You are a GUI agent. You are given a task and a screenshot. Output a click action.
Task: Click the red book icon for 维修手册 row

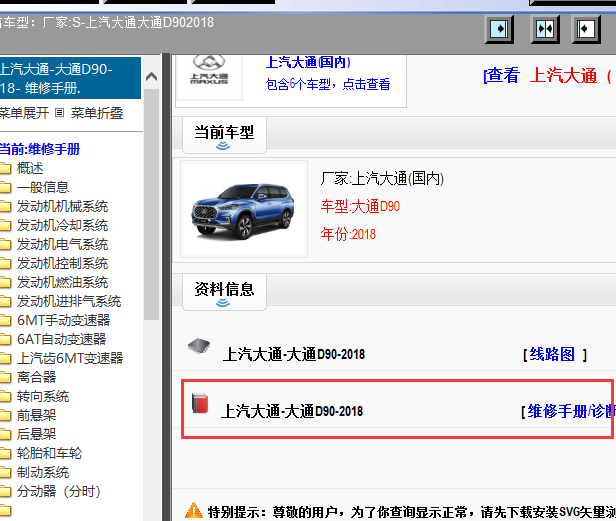coord(200,403)
